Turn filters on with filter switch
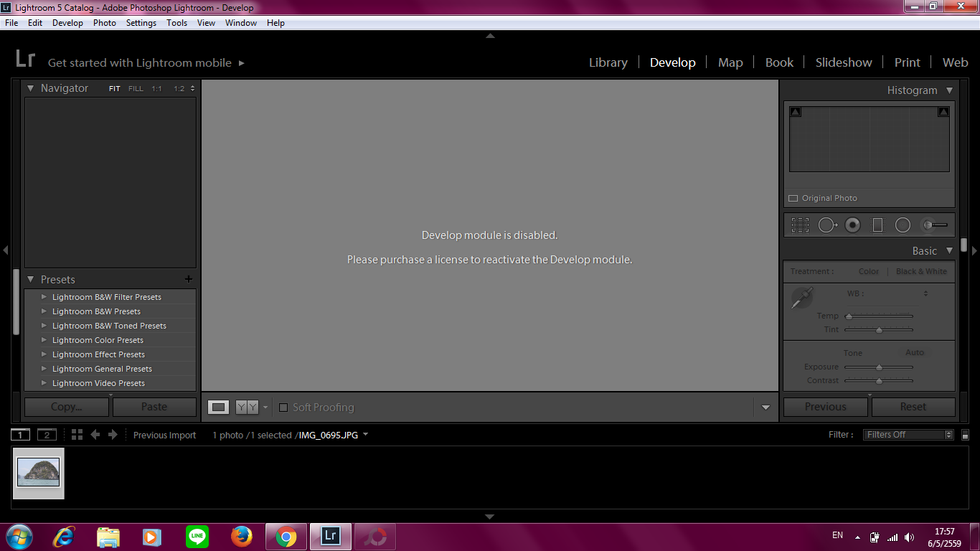The width and height of the screenshot is (980, 551). (966, 435)
